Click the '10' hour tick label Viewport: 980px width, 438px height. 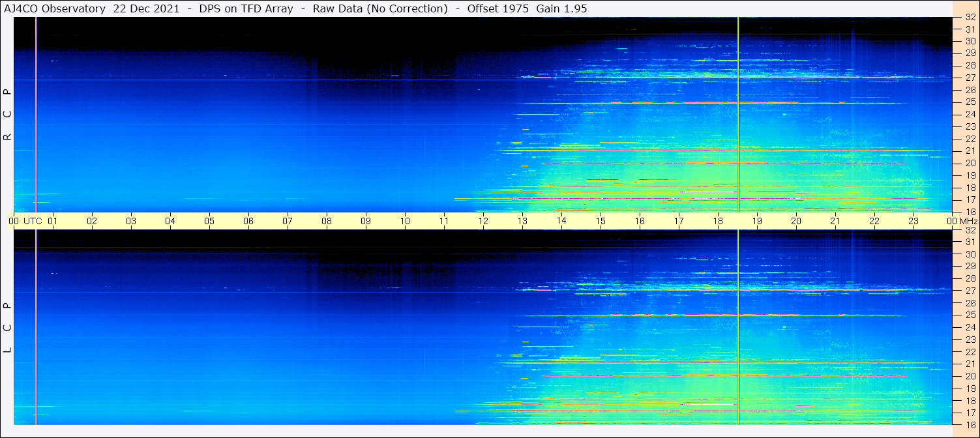(x=405, y=221)
